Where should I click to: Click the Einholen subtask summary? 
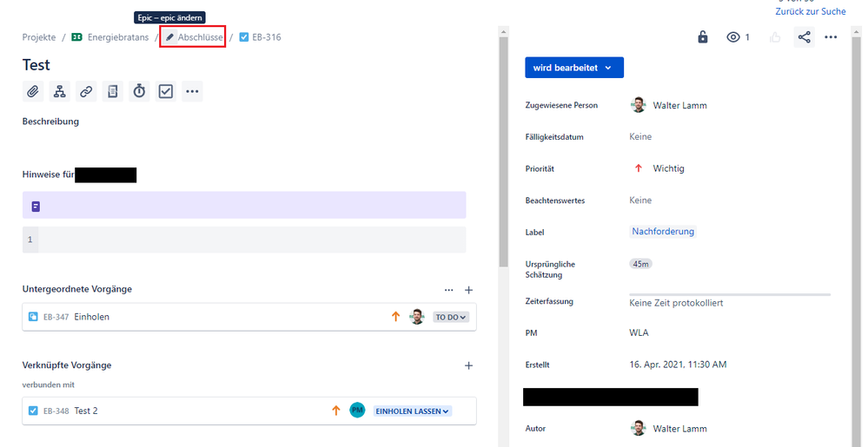click(x=91, y=317)
